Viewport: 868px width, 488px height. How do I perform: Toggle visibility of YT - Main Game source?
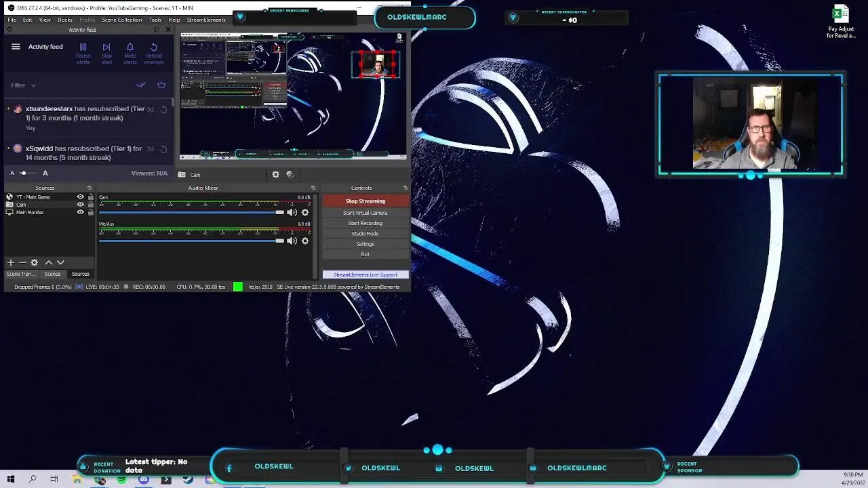tap(80, 197)
